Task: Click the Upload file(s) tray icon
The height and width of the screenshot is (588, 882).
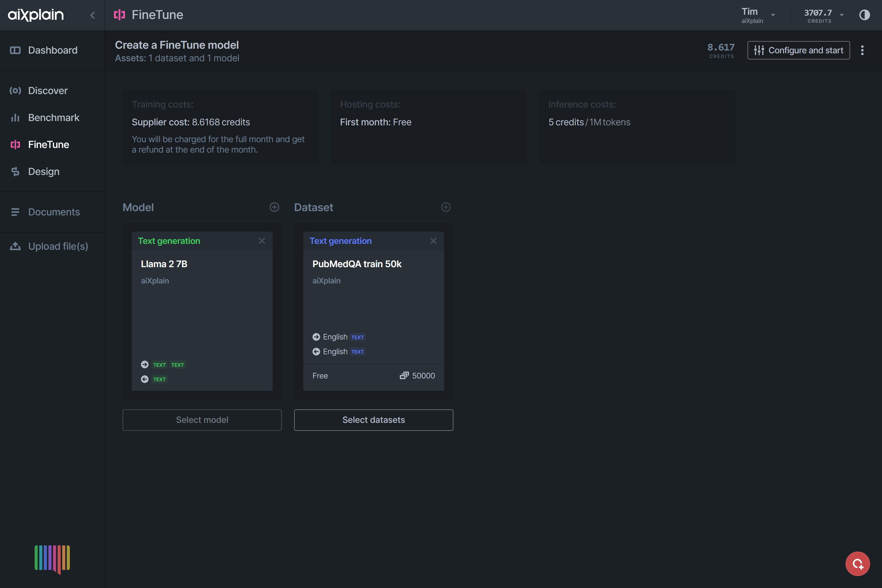Action: (x=15, y=246)
